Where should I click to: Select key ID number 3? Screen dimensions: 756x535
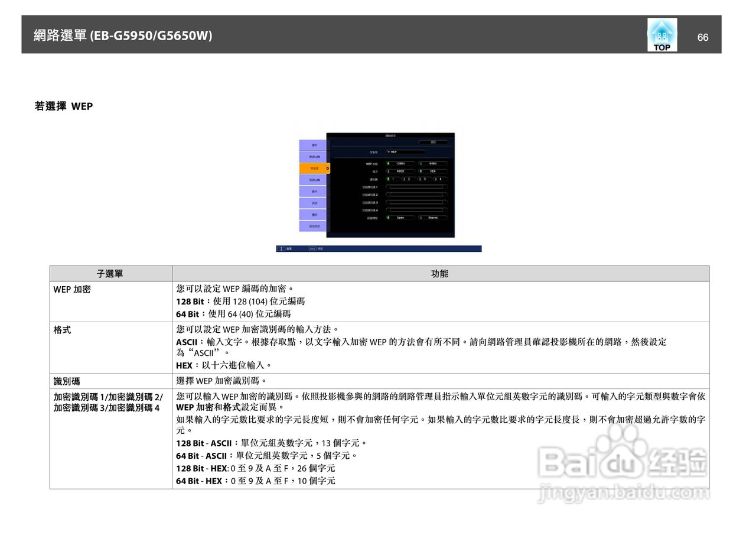pyautogui.click(x=425, y=179)
